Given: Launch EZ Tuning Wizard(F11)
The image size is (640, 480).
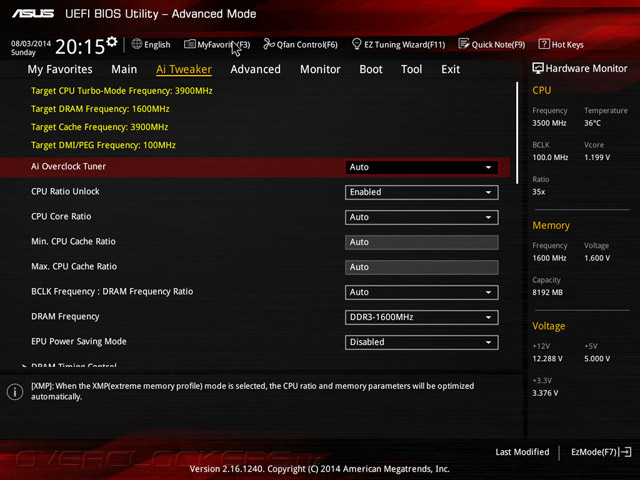Looking at the screenshot, I should (x=398, y=44).
